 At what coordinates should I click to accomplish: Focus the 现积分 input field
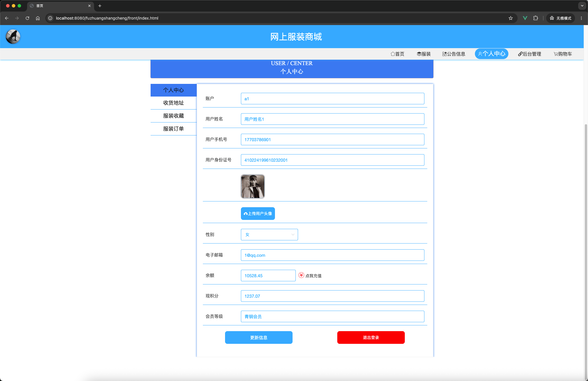pos(332,296)
